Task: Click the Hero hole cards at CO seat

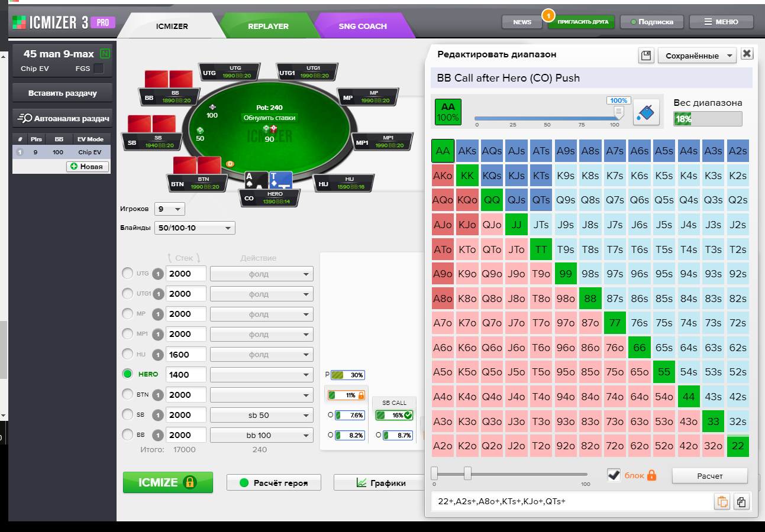Action: [269, 180]
